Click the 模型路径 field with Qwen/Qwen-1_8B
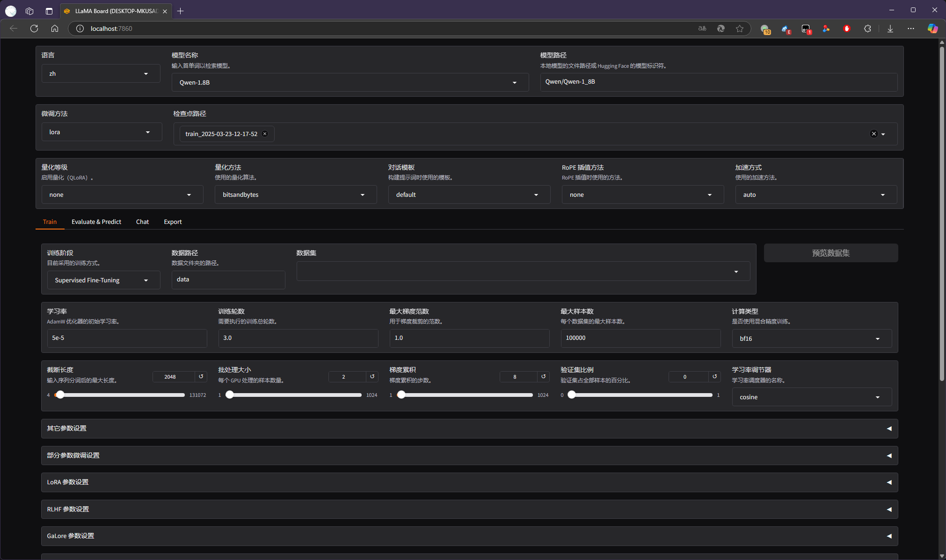The width and height of the screenshot is (946, 560). (x=719, y=82)
